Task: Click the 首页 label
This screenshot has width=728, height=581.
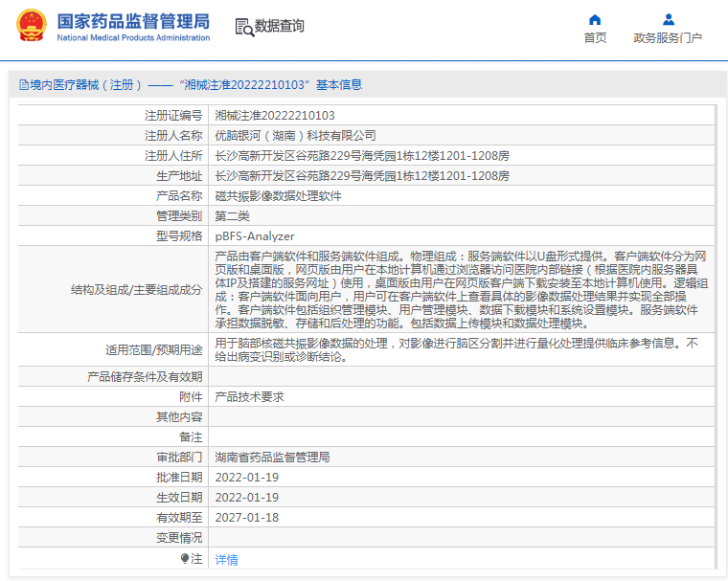Action: click(595, 38)
